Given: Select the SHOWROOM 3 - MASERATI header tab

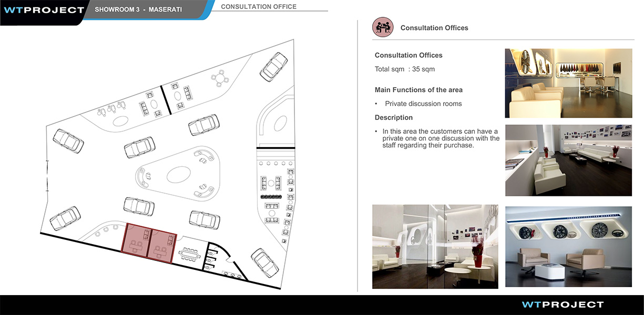Looking at the screenshot, I should pyautogui.click(x=139, y=9).
